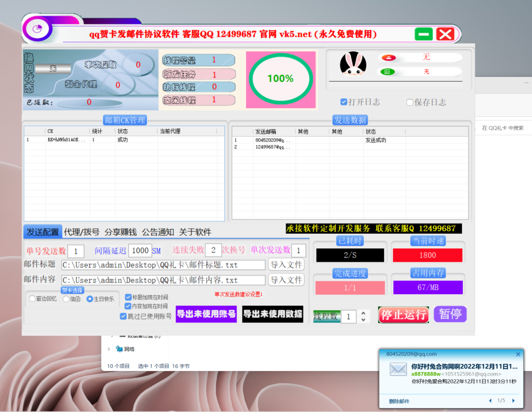Screen dimensions: 532x412
Task: Click the purple 占用内存 67/MB bar
Action: pyautogui.click(x=428, y=287)
